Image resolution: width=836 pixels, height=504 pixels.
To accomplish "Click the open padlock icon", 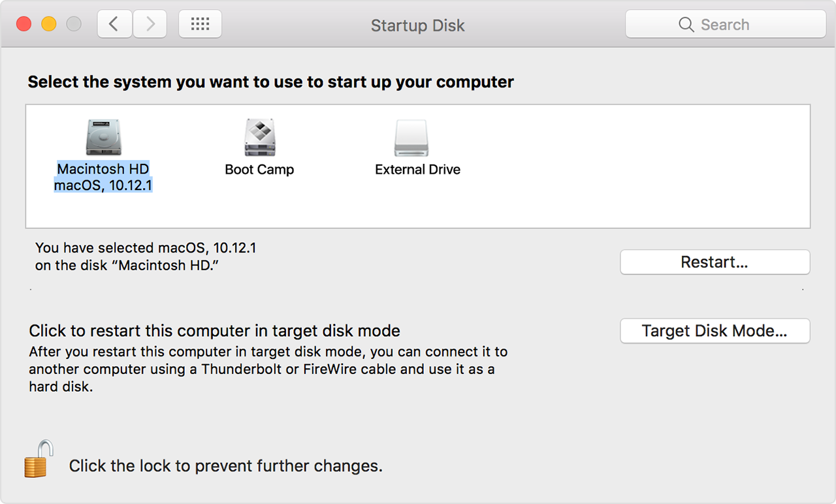I will (x=39, y=460).
